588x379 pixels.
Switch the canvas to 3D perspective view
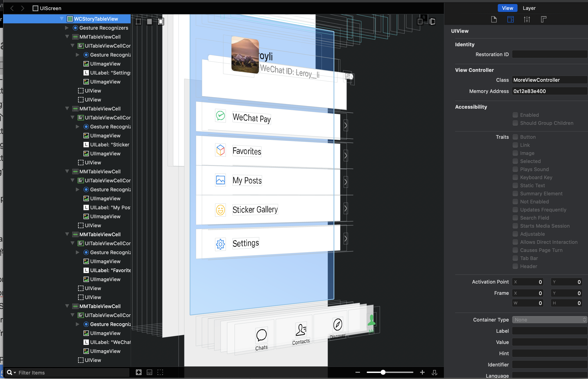pyautogui.click(x=432, y=22)
